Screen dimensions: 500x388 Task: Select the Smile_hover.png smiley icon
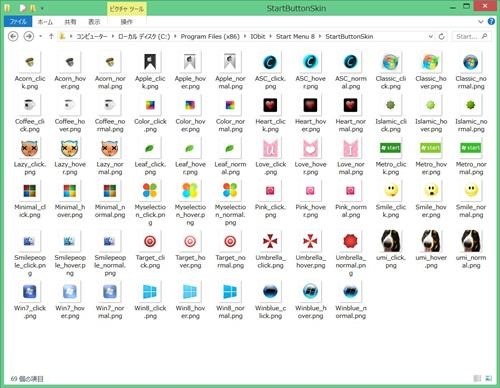[431, 191]
